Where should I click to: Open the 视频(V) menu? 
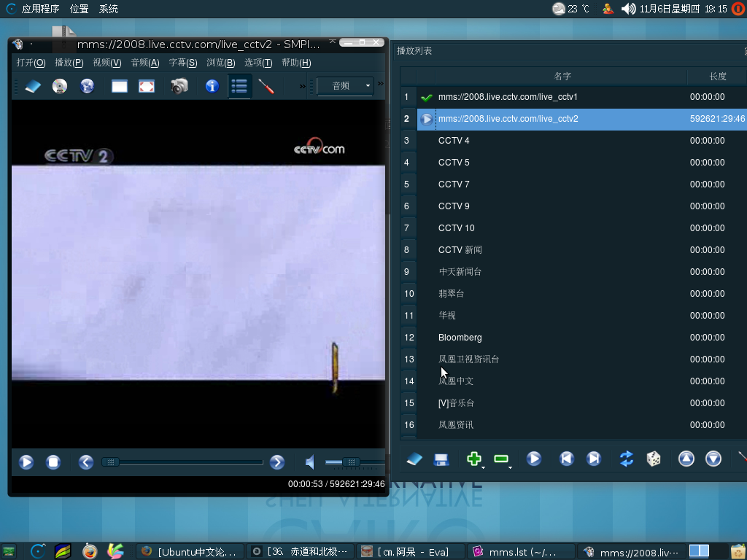[107, 63]
